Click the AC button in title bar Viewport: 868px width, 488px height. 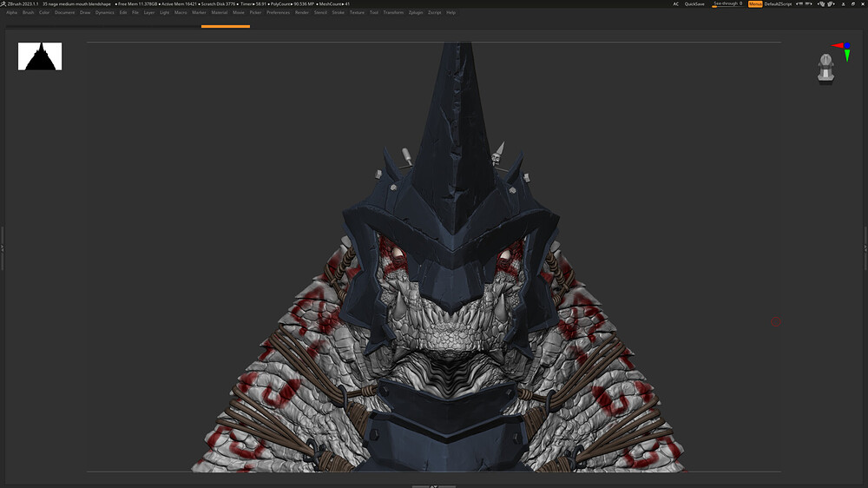click(x=676, y=4)
